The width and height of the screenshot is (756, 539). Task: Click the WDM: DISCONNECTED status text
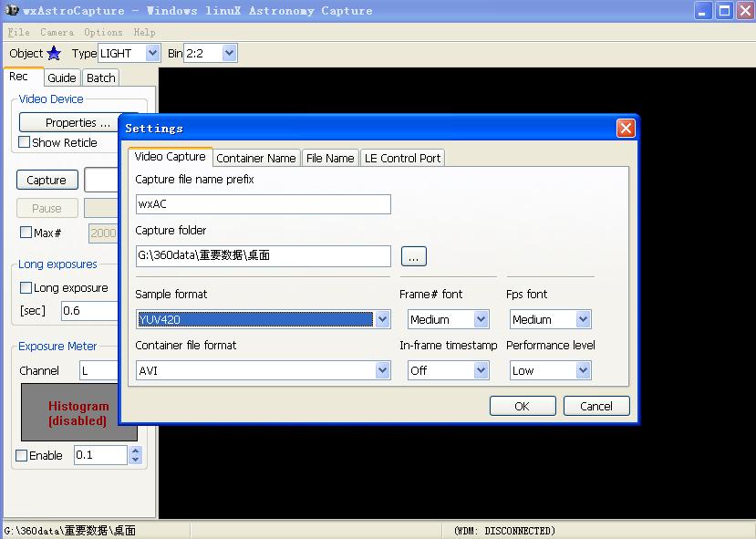click(x=505, y=531)
